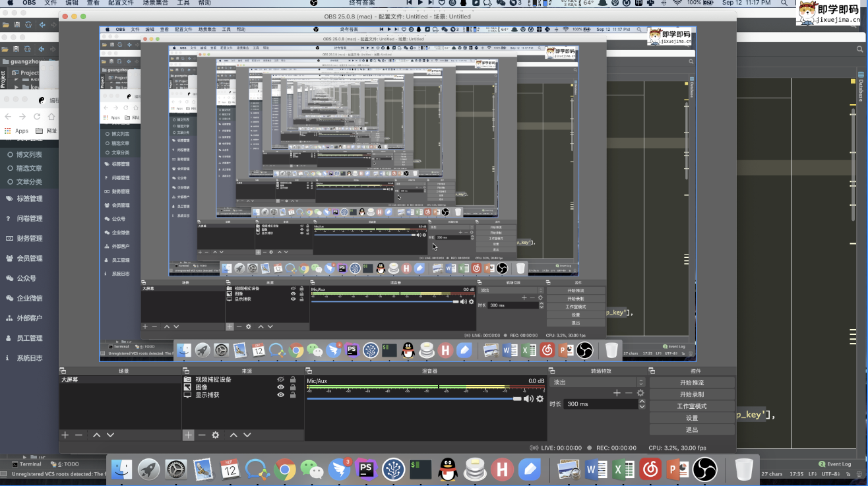Open Sourcetree from the dock
This screenshot has width=868, height=486.
pyautogui.click(x=393, y=470)
